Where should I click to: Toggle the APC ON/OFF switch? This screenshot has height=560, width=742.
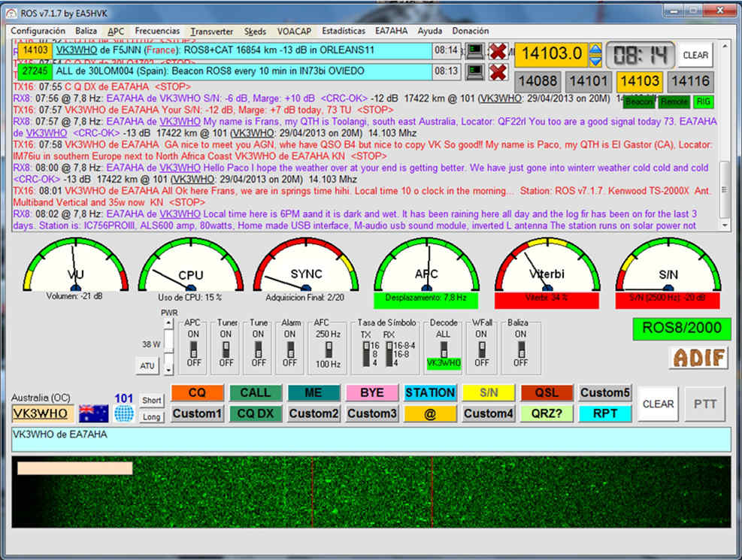[x=193, y=350]
